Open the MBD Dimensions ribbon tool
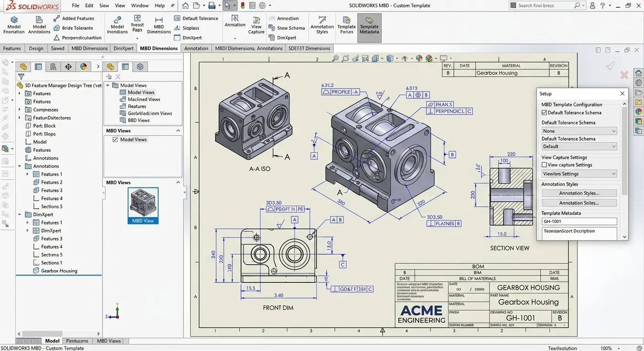This screenshot has height=351, width=644. [159, 25]
